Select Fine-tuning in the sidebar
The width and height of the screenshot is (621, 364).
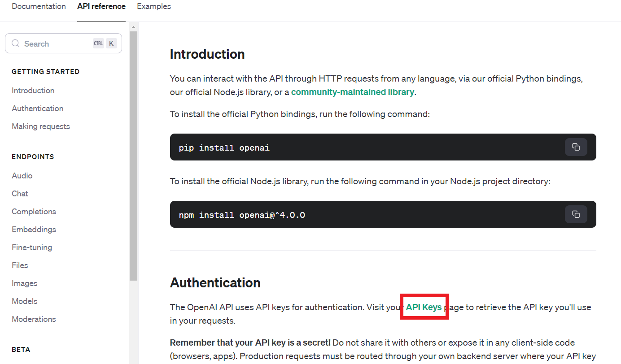(32, 247)
